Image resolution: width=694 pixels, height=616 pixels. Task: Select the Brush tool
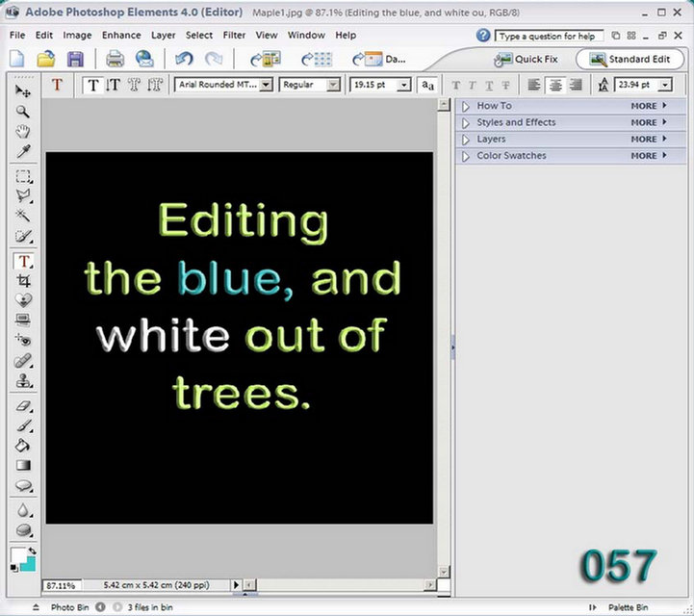[x=23, y=425]
